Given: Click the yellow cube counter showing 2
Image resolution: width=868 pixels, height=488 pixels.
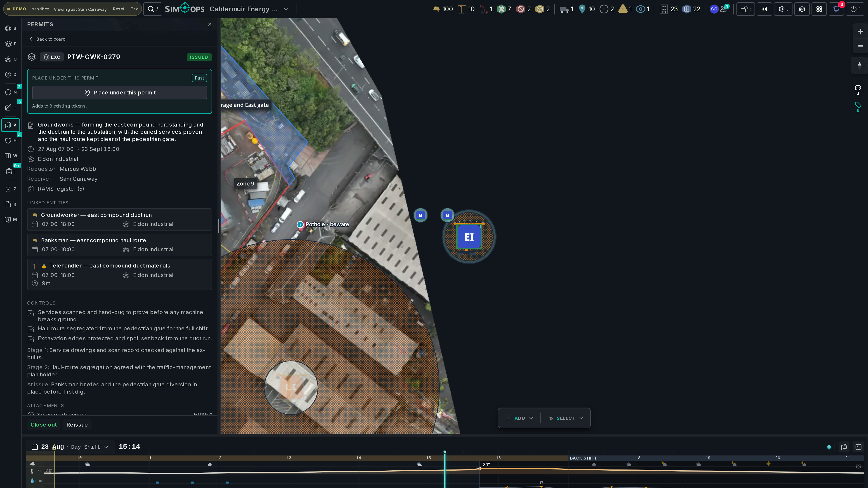Looking at the screenshot, I should click(542, 9).
